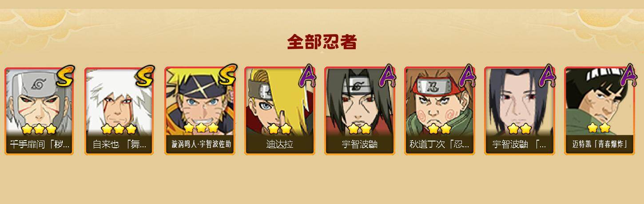Click the three stars on 自来也 card

click(x=119, y=129)
